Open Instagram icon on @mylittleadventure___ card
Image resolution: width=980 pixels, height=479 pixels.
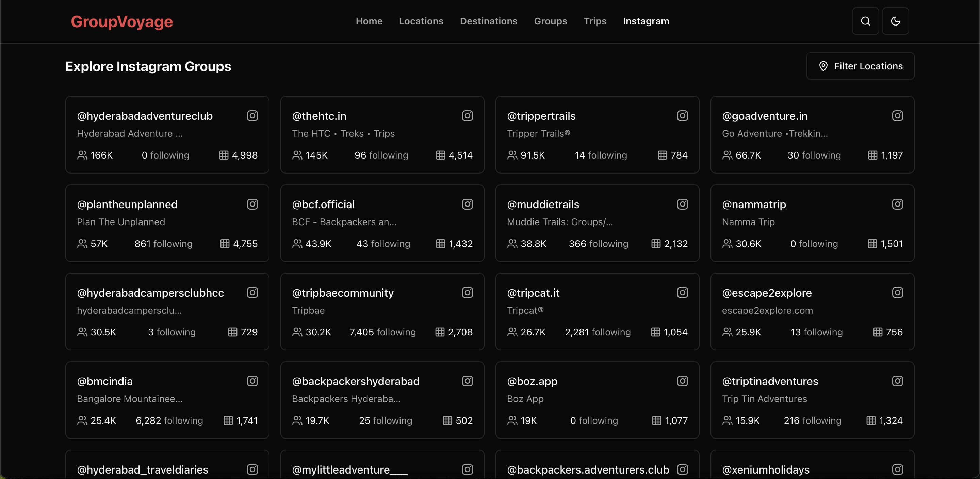[467, 469]
